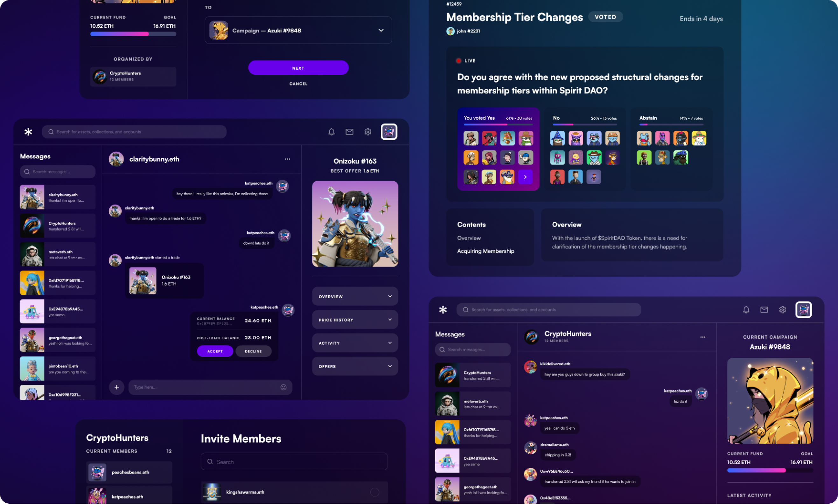Select the radio circle for kingshawarma.eth
The width and height of the screenshot is (838, 504).
click(x=374, y=492)
